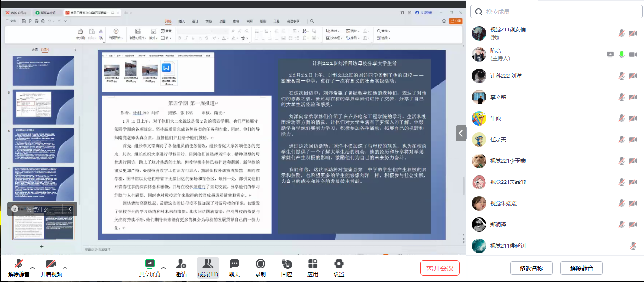Open the 应用 apps icon
This screenshot has height=282, width=644.
[313, 264]
